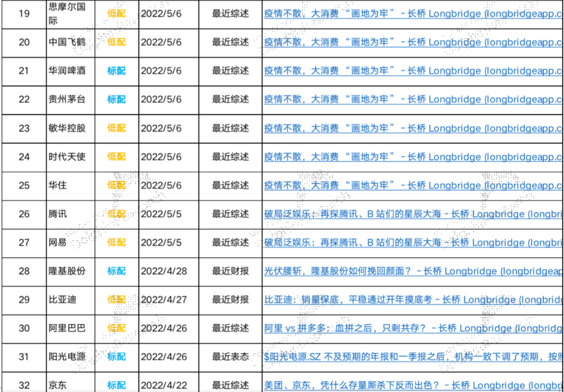The image size is (564, 392).
Task: Click the 标配 rating in 京东 row
Action: point(116,386)
